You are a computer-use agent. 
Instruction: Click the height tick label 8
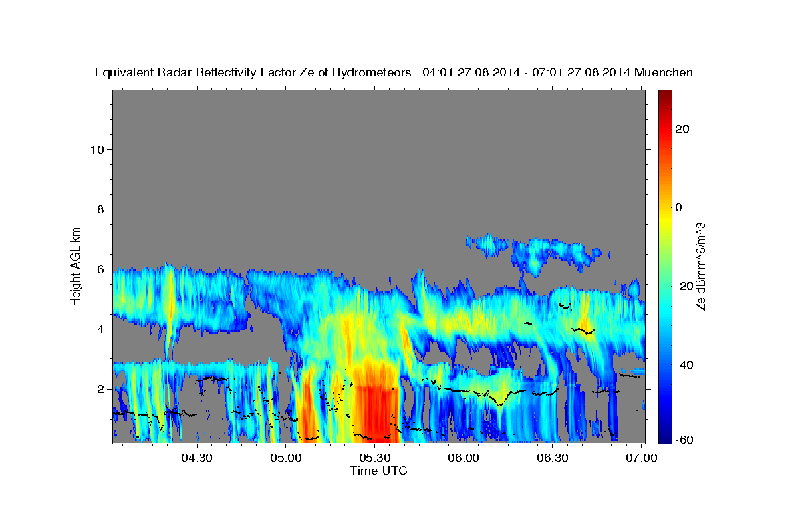click(x=100, y=209)
